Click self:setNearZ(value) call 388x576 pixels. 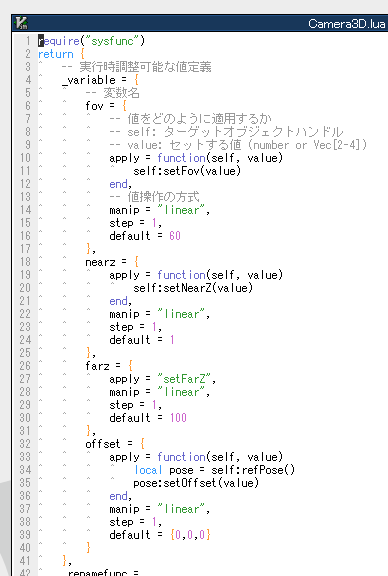pos(193,288)
